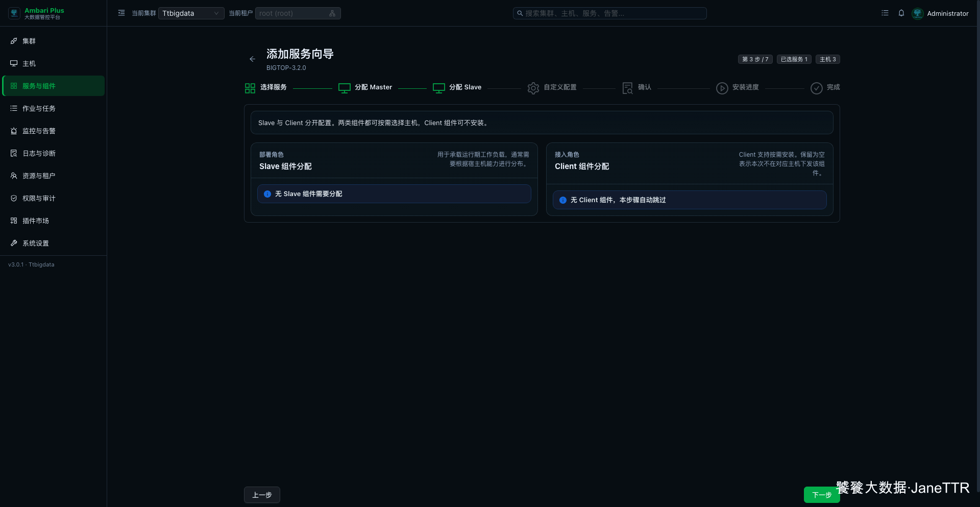Click the Administrator avatar
Viewport: 980px width, 507px height.
(x=918, y=13)
